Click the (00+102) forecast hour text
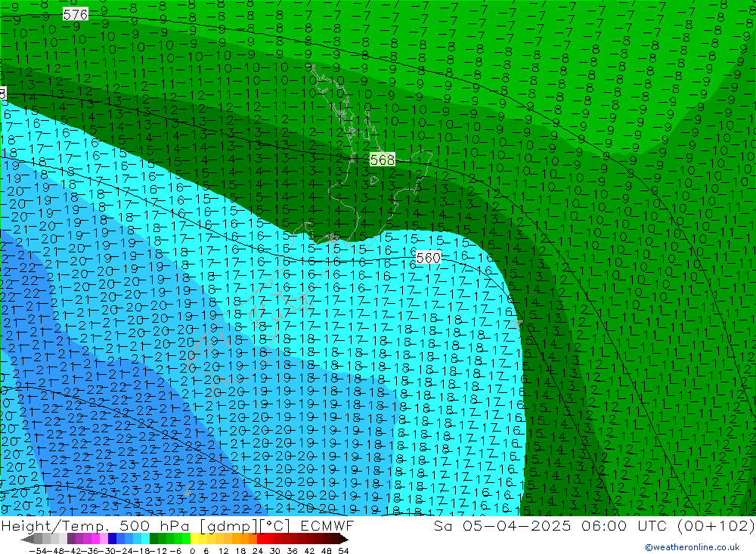Viewport: 756px width, 554px height. 715,526
